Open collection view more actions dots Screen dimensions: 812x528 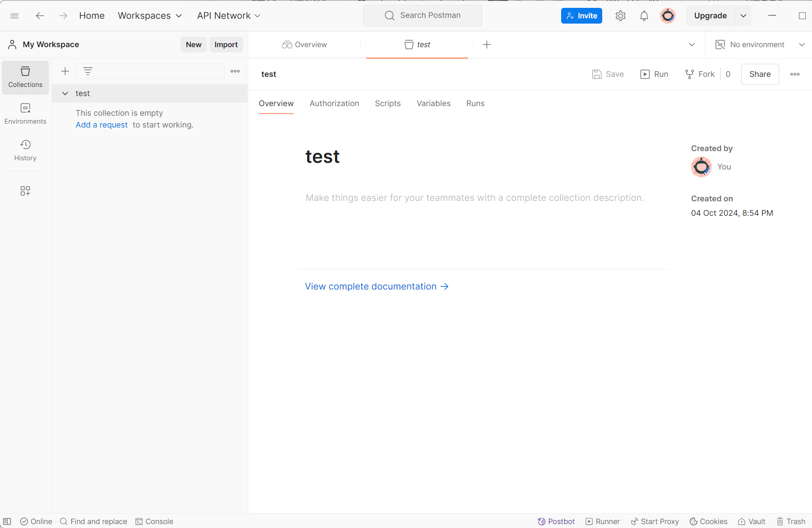[795, 74]
